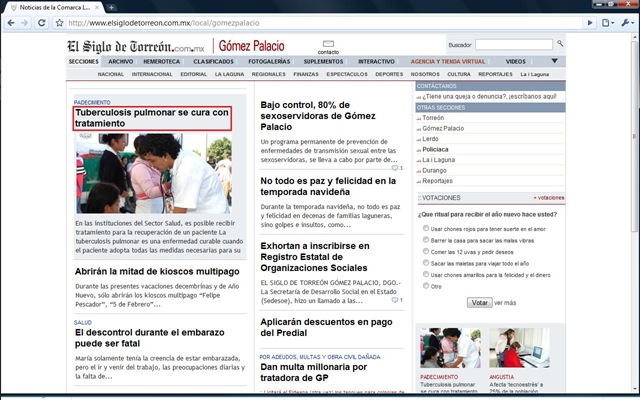Select 'Sacar las maletas' radio option
The image size is (640, 400).
coord(426,262)
